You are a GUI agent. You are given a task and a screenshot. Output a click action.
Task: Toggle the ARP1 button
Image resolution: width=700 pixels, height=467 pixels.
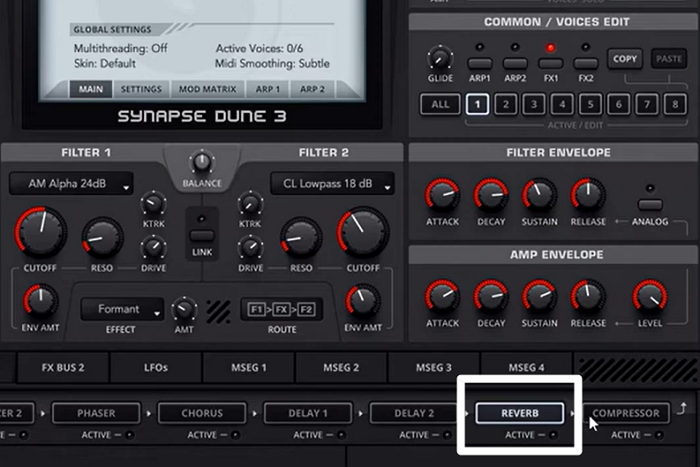(479, 63)
